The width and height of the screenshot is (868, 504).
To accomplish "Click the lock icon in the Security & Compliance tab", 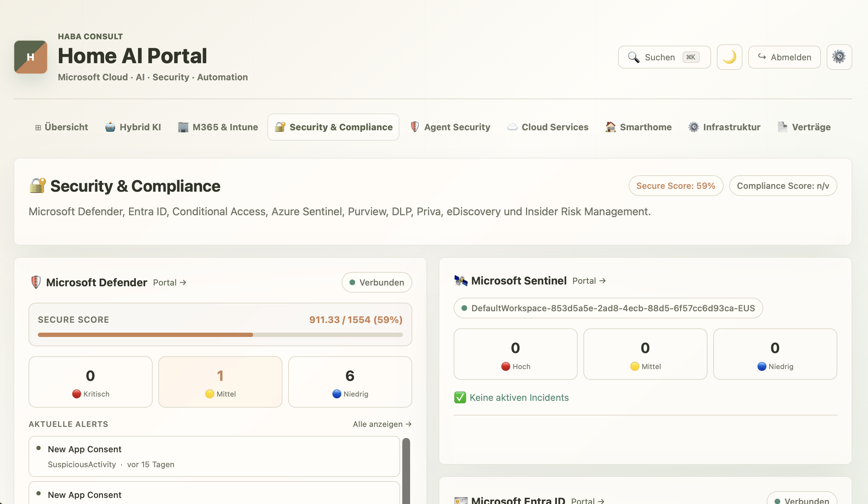I will (280, 127).
